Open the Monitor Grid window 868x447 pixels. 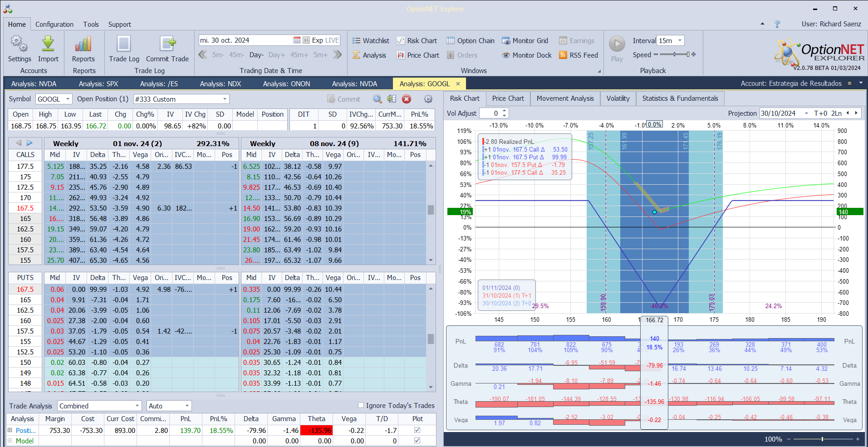coord(525,41)
